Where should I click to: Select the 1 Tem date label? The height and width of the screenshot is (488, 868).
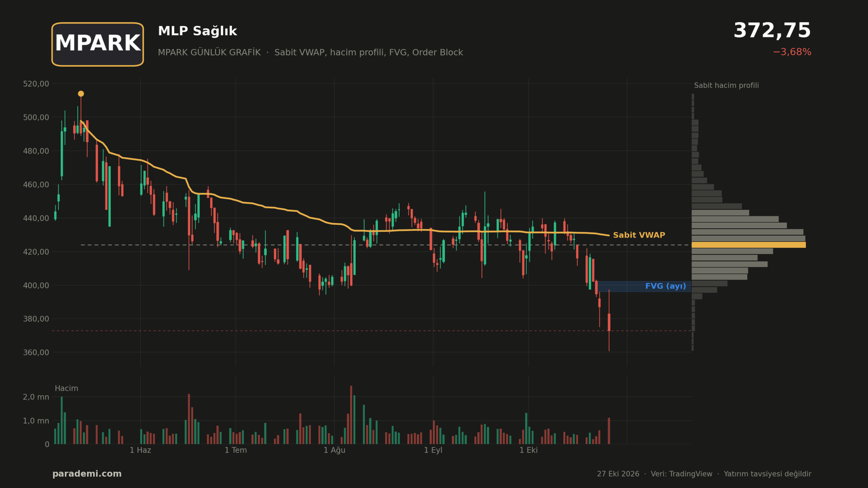(235, 451)
